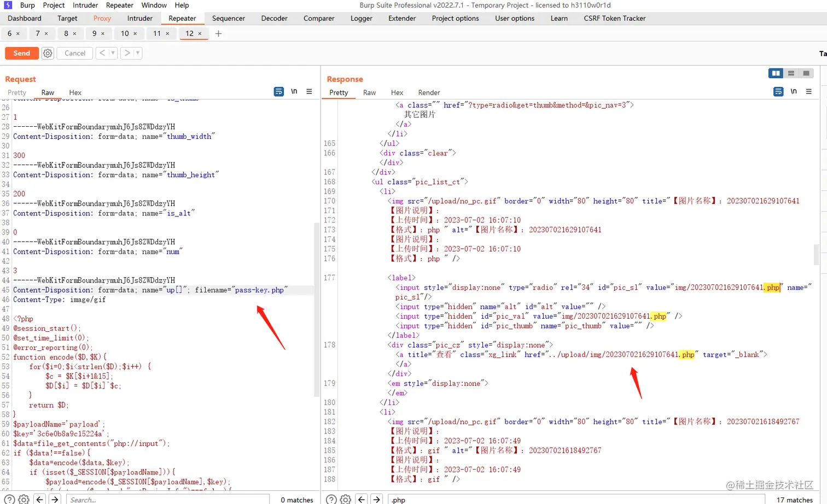Open help for the Request search bar

tap(10, 499)
